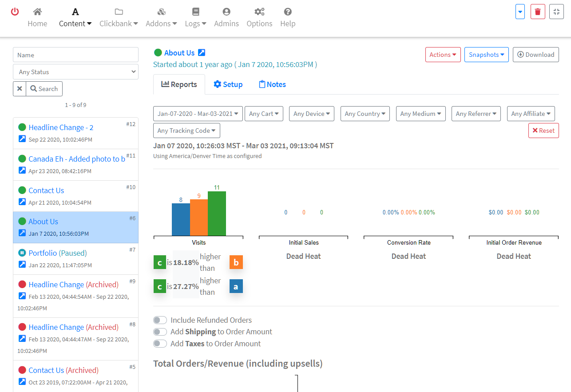
Task: Open the Help question mark icon
Action: (288, 12)
